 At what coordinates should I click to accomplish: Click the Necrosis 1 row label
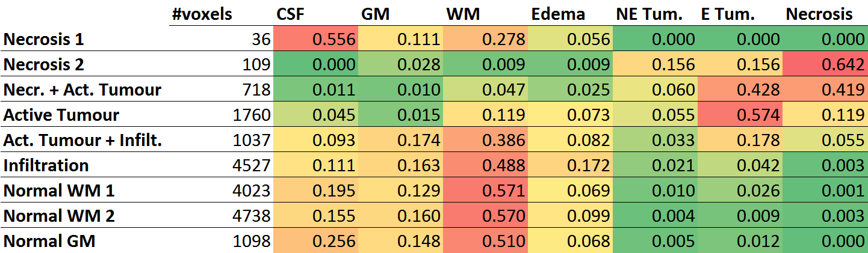pyautogui.click(x=44, y=40)
